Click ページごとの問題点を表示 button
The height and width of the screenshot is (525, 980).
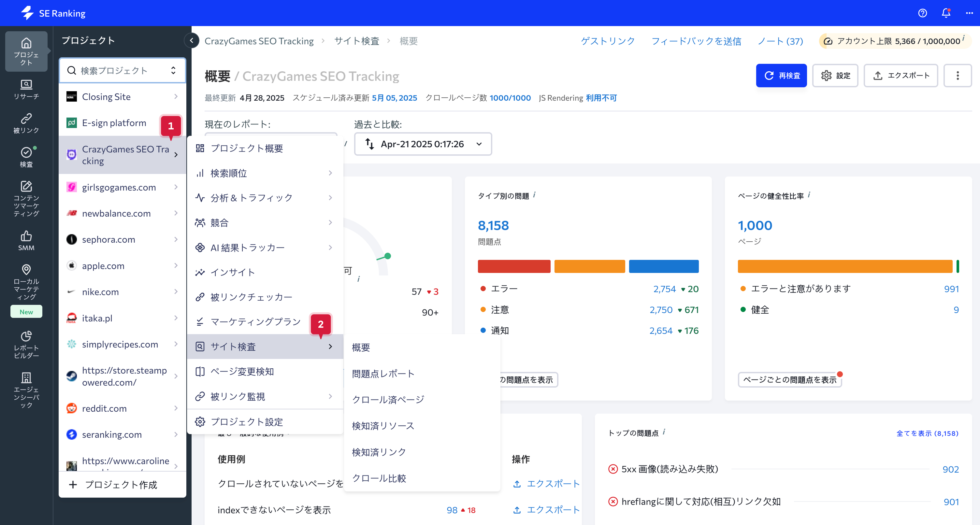[790, 380]
